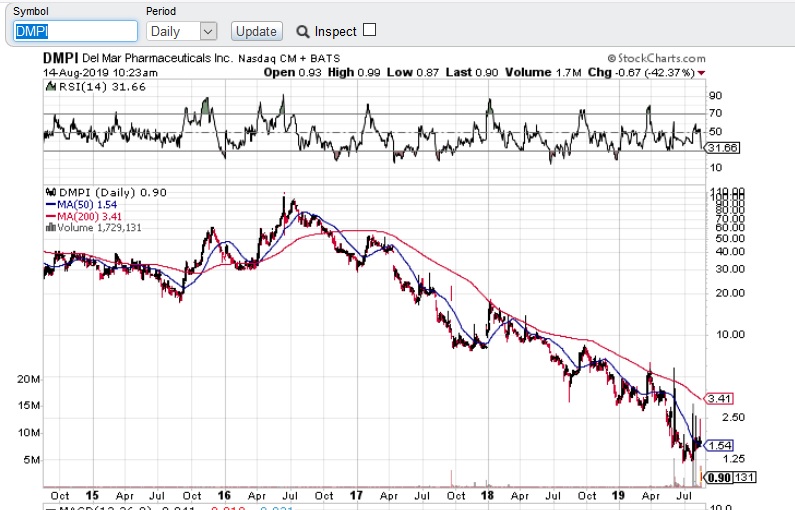
Task: Click the year 19 label on the time axis
Action: [x=618, y=495]
